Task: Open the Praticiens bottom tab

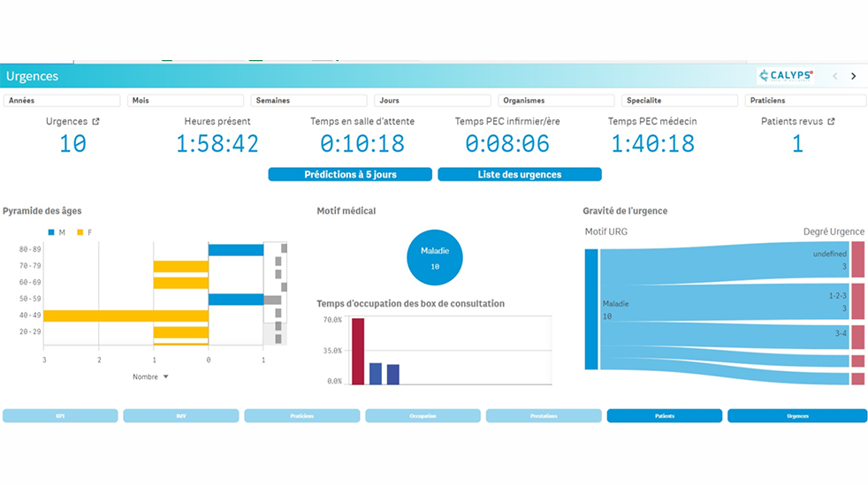Action: pos(301,415)
